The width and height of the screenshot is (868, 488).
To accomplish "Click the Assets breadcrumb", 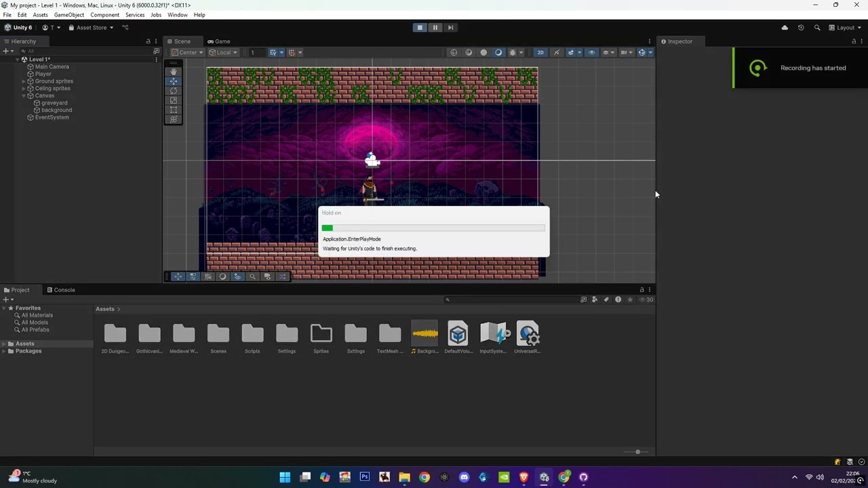I will tap(105, 309).
